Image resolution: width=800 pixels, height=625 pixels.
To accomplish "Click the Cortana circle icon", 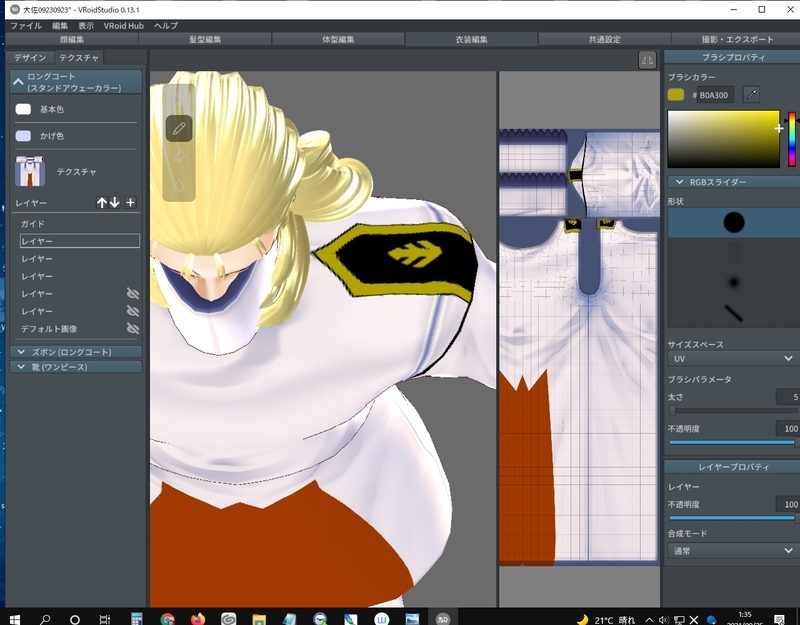I will pos(74,619).
